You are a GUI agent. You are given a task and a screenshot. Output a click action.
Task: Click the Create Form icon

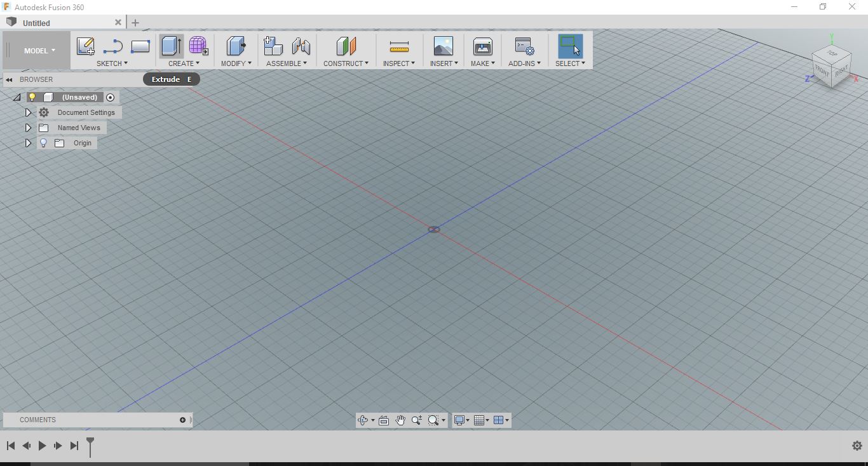click(x=198, y=46)
